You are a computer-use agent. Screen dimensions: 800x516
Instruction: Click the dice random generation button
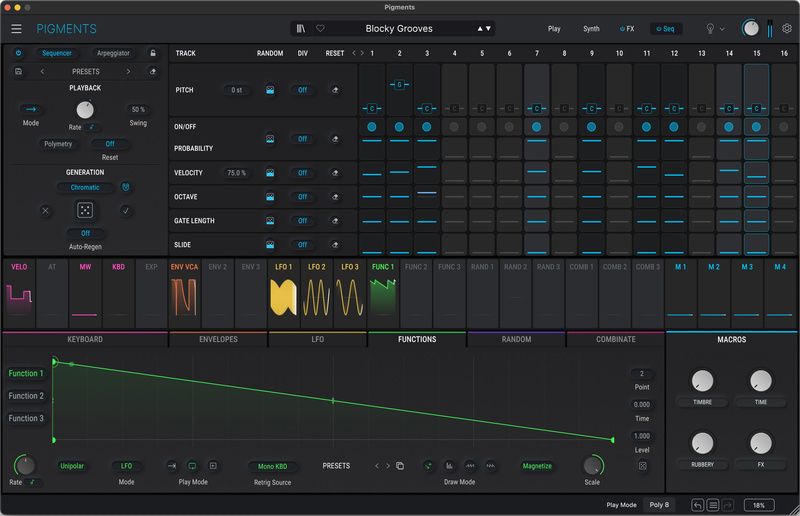pos(85,210)
